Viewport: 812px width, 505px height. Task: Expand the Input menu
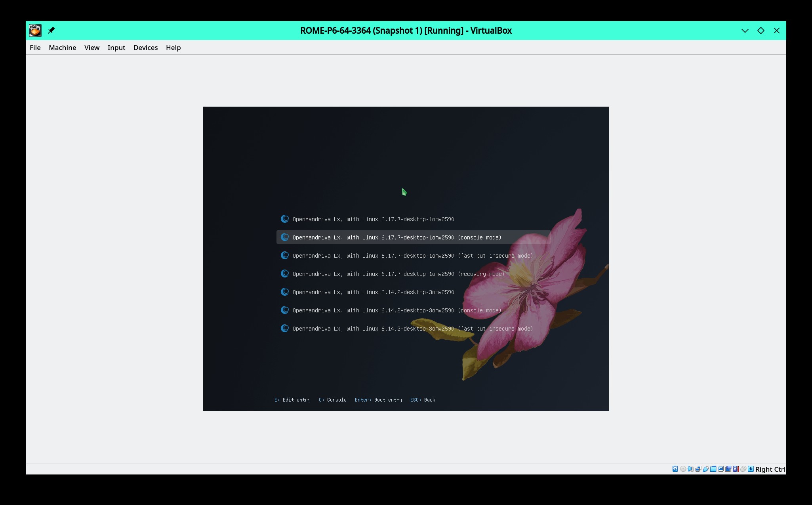click(116, 48)
